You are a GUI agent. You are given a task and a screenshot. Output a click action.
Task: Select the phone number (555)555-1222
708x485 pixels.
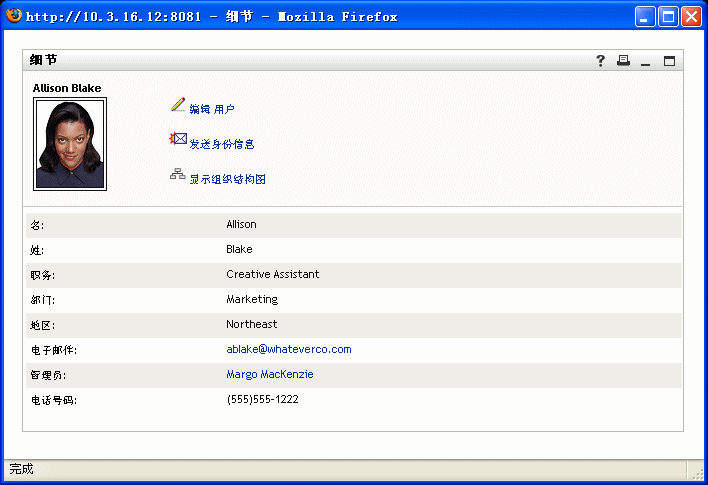pos(262,399)
